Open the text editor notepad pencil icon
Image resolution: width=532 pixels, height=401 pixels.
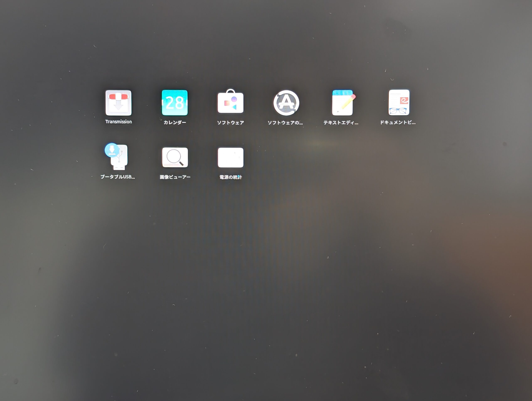click(x=343, y=103)
